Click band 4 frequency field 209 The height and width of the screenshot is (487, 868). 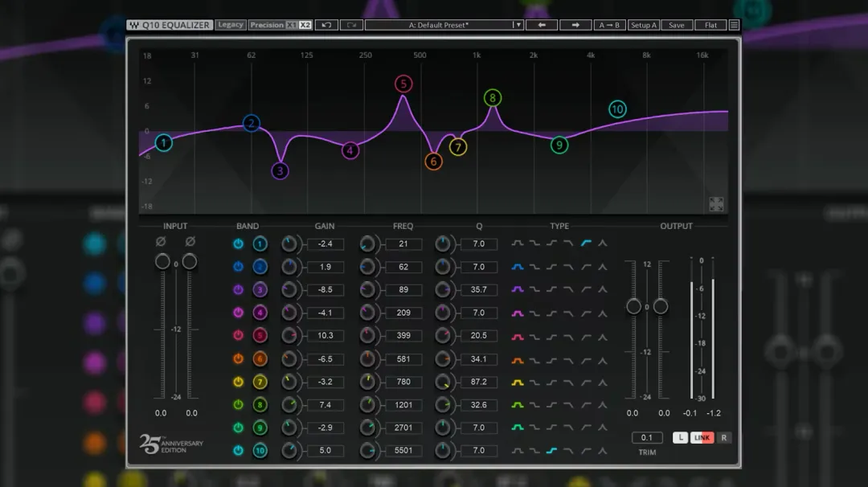pyautogui.click(x=403, y=313)
